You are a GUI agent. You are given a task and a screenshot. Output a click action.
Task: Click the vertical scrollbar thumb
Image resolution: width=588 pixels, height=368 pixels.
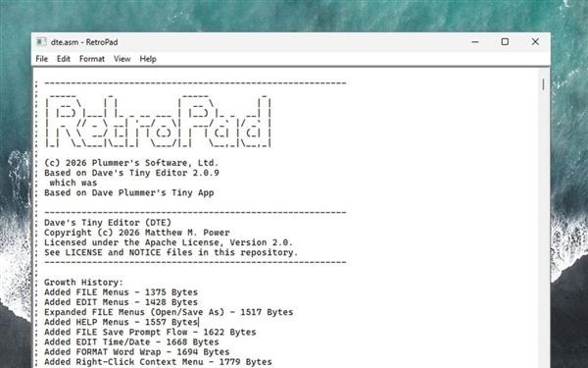(x=543, y=84)
